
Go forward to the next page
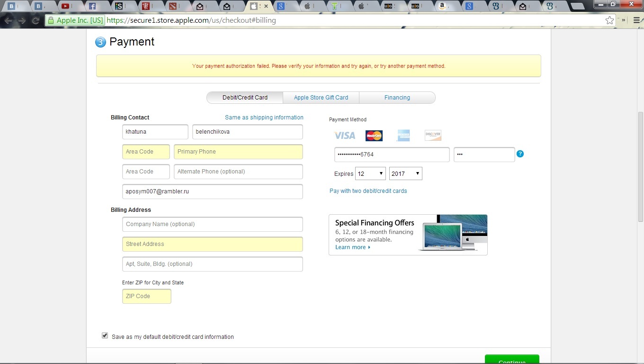coord(22,20)
